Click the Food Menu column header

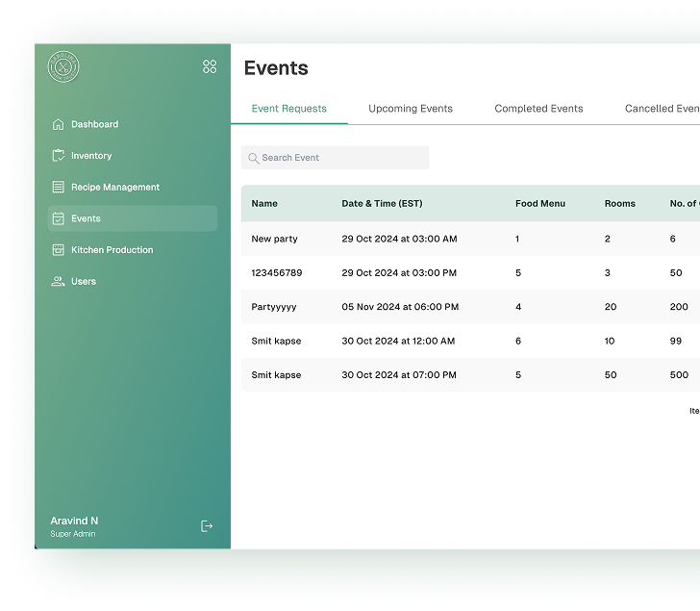click(540, 204)
